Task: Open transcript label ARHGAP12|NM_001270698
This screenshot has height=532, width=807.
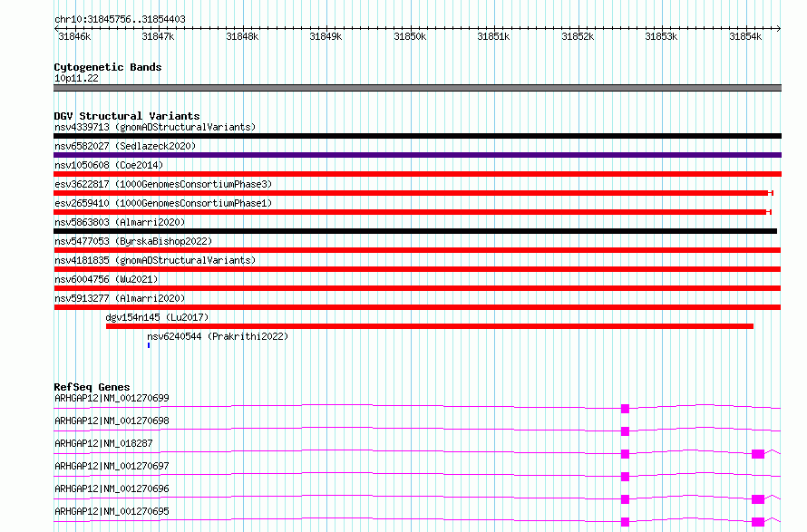Action: point(112,421)
